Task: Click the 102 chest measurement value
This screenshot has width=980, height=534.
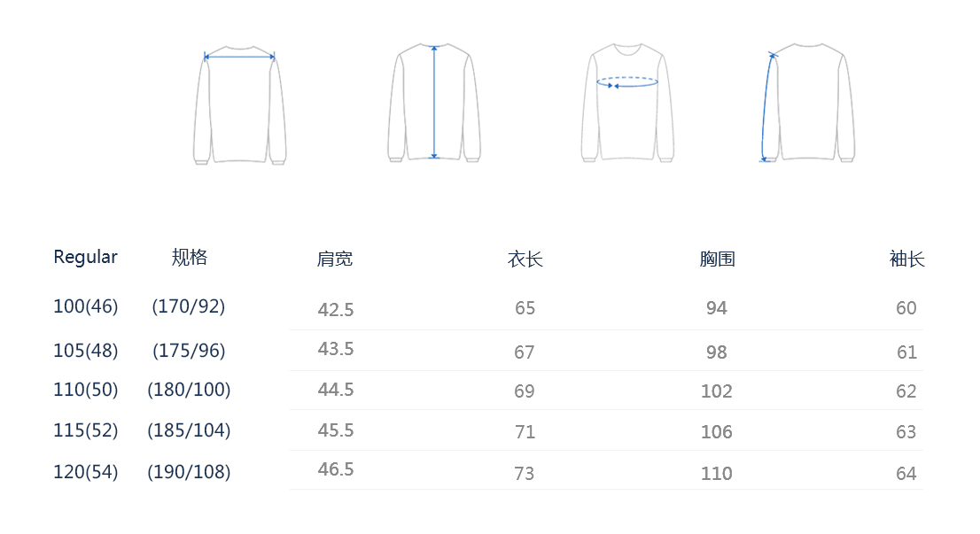Action: 717,391
